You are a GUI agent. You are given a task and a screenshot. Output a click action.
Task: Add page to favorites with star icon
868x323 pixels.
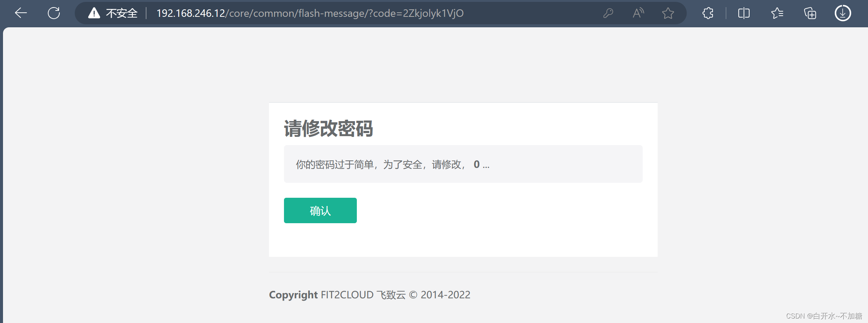tap(668, 13)
